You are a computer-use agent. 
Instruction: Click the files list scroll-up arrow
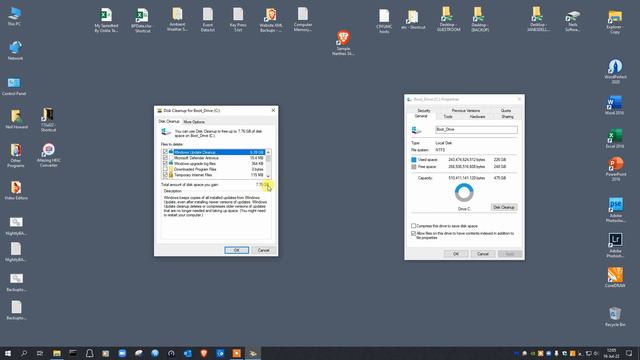coord(268,152)
